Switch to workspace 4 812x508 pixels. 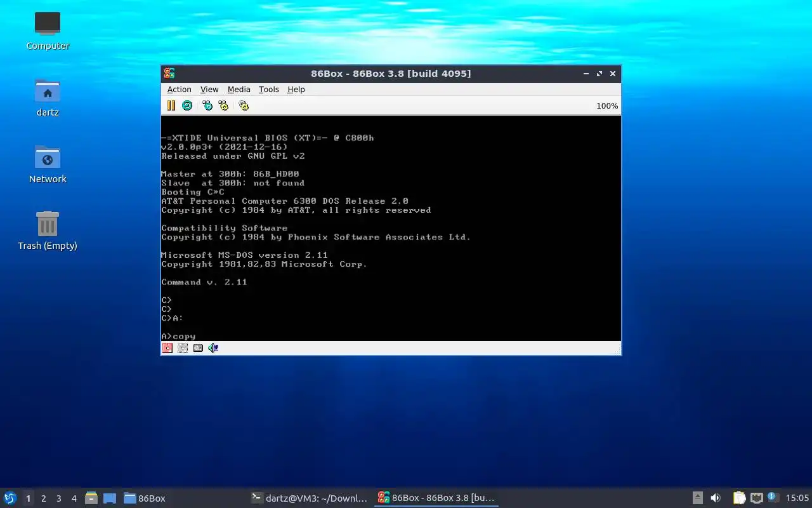[x=74, y=498]
